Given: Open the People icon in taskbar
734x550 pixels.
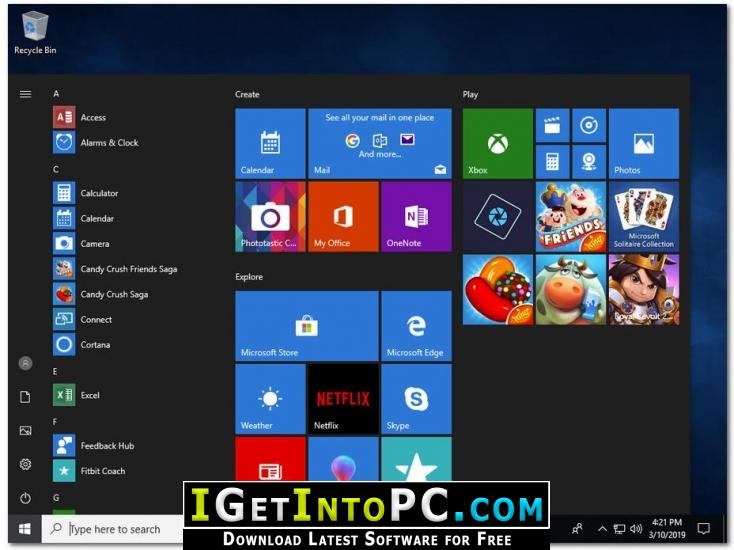Looking at the screenshot, I should coord(577,529).
